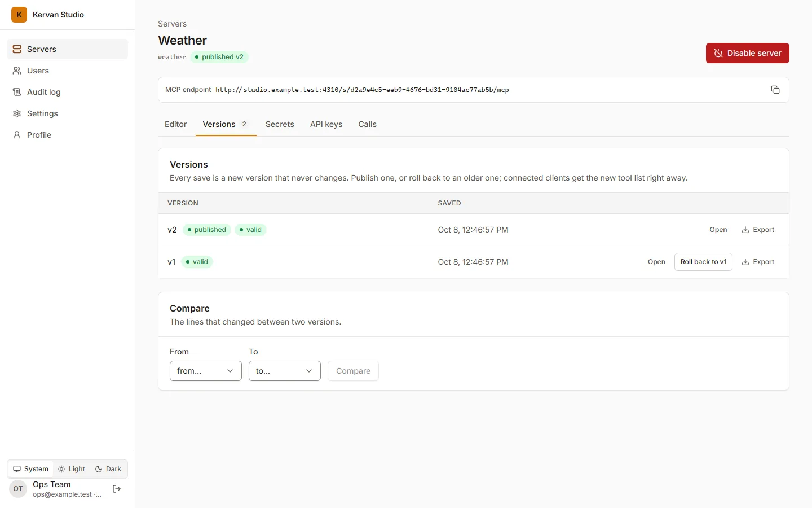Export version v2
The height and width of the screenshot is (508, 812).
point(758,230)
